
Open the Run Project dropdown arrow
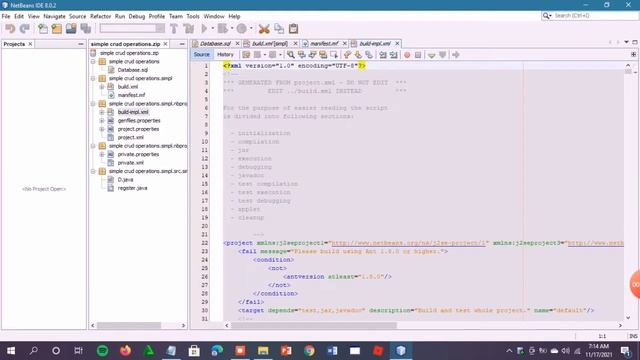point(213,29)
